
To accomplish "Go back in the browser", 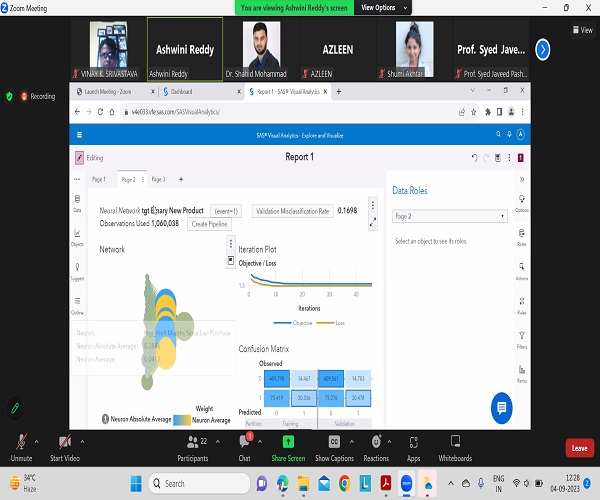I will (x=77, y=112).
